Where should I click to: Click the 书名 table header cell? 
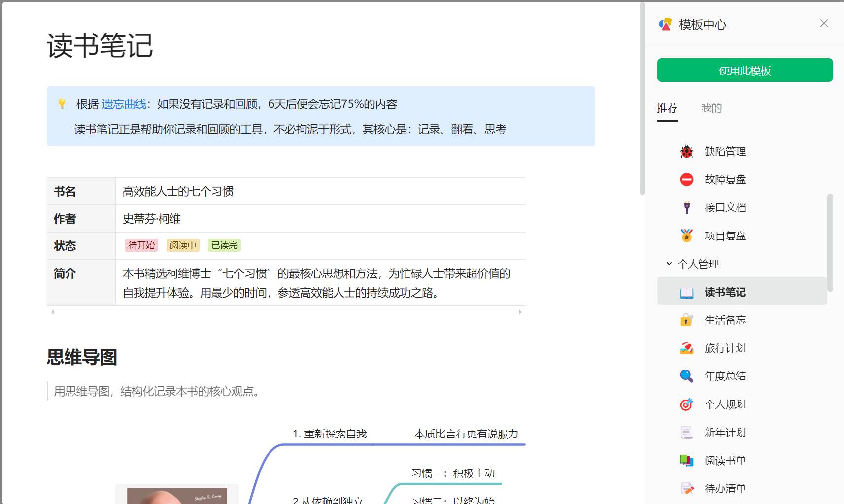coord(81,191)
